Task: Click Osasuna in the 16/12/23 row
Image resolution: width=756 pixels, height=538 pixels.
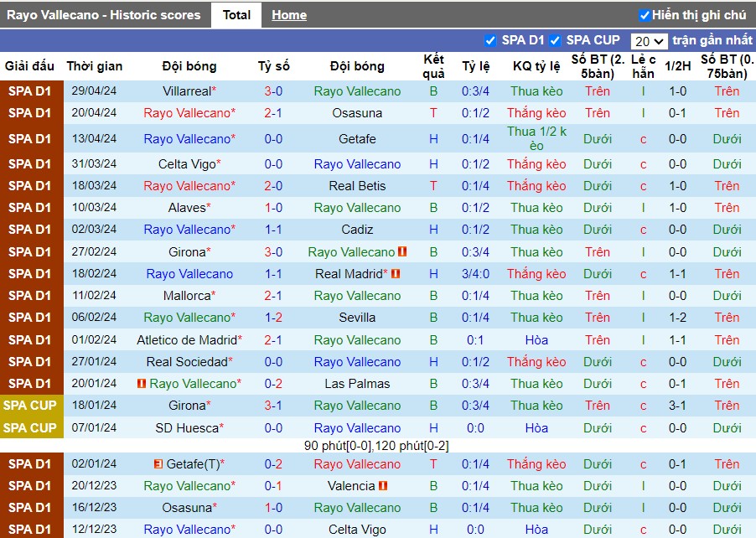Action: [x=187, y=508]
